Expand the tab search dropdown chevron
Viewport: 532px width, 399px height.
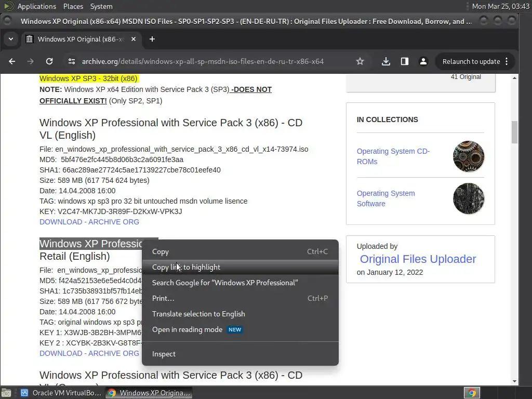point(11,39)
